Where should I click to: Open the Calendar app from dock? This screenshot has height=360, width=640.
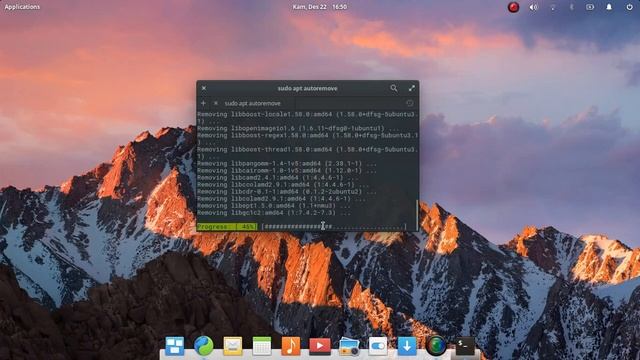click(x=262, y=346)
